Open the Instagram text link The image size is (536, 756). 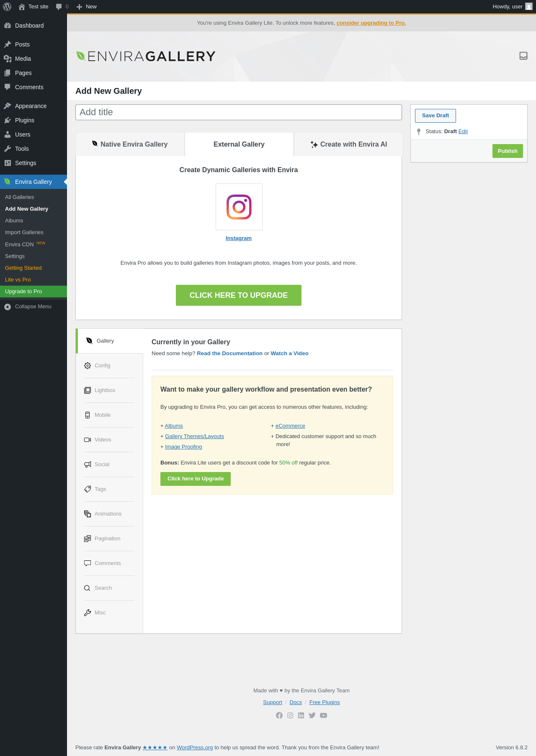[239, 238]
